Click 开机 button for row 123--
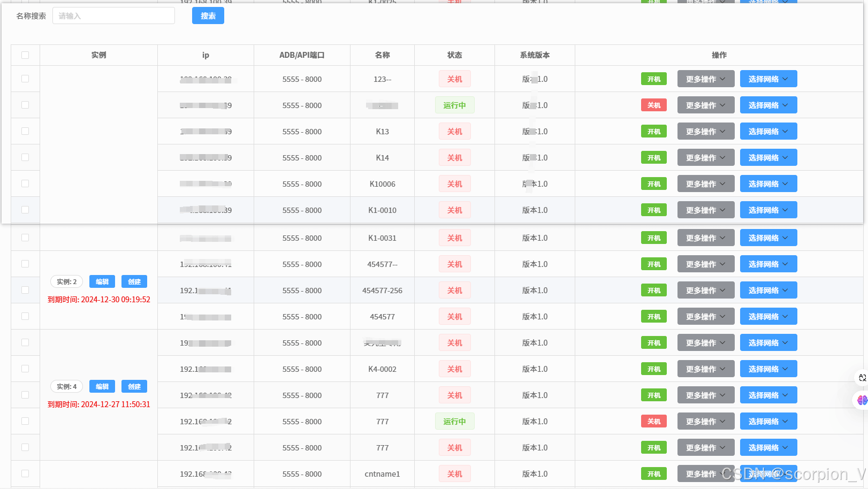Viewport: 868px width, 489px height. (x=654, y=79)
